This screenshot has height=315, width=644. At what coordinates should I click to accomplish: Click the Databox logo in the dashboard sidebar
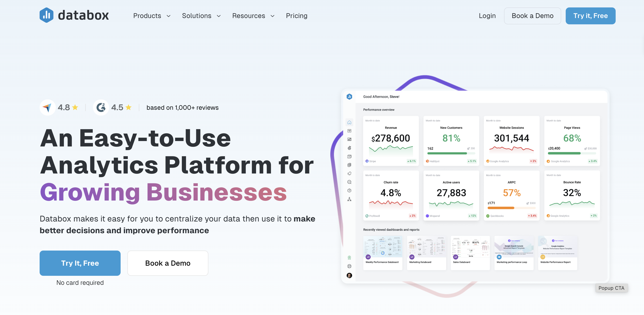[349, 96]
